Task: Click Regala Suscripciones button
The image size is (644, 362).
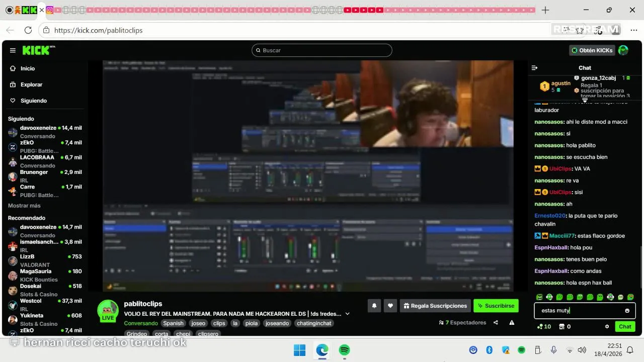Action: [x=435, y=305]
